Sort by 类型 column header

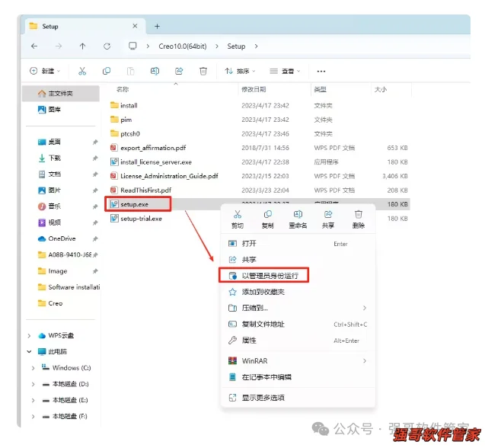[x=320, y=89]
